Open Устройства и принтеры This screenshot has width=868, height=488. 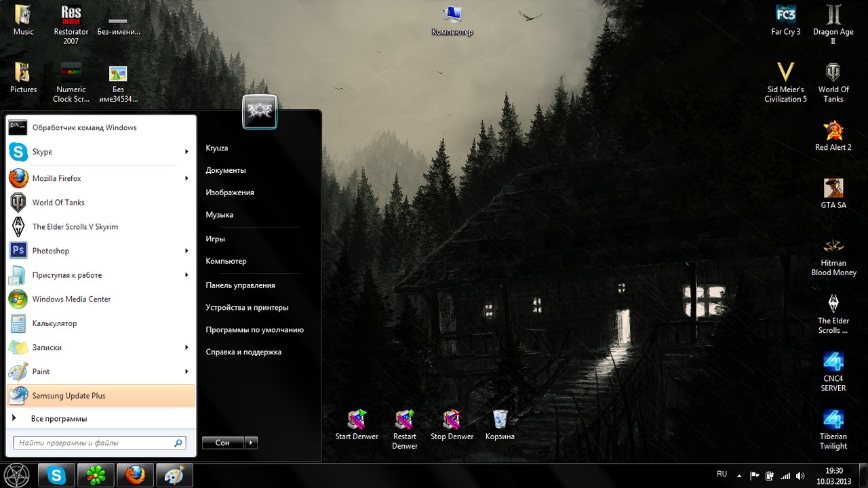click(247, 308)
